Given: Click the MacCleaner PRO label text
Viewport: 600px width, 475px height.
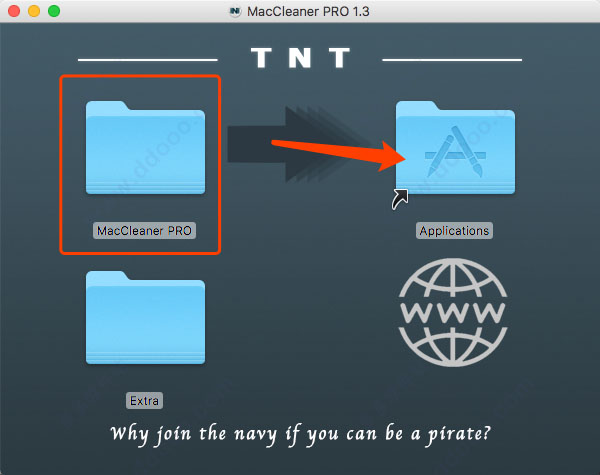Looking at the screenshot, I should [144, 231].
